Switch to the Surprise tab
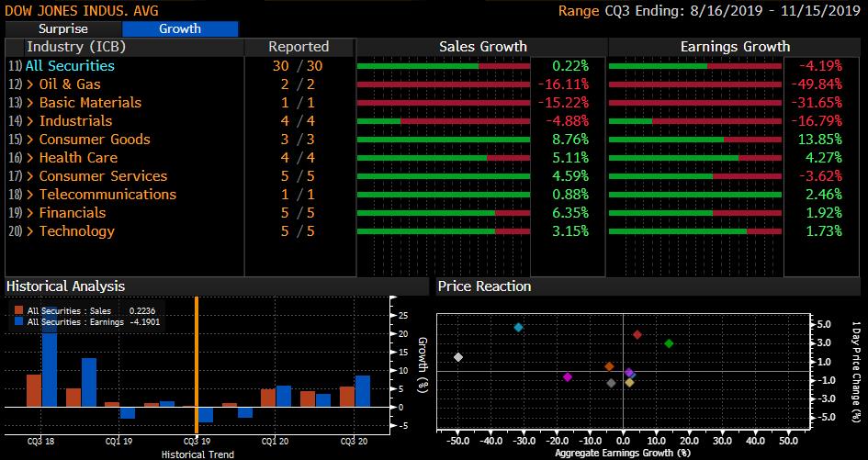868x460 pixels. pyautogui.click(x=63, y=28)
